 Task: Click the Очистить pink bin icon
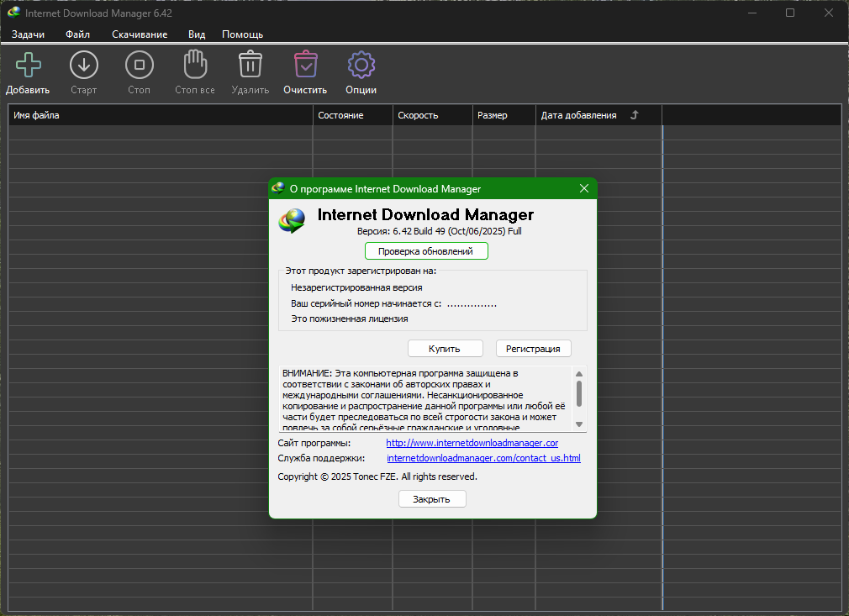coord(305,65)
